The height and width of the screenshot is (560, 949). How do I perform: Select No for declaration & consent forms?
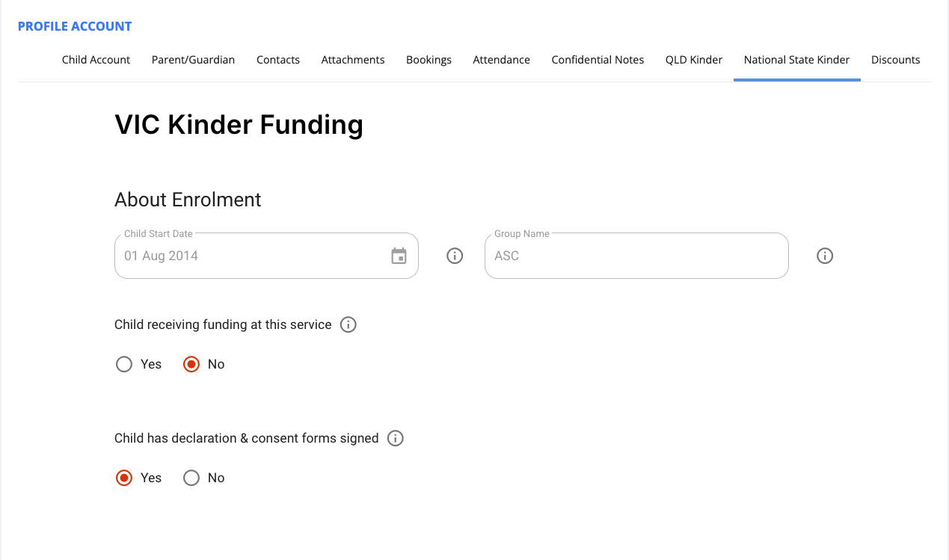tap(191, 478)
